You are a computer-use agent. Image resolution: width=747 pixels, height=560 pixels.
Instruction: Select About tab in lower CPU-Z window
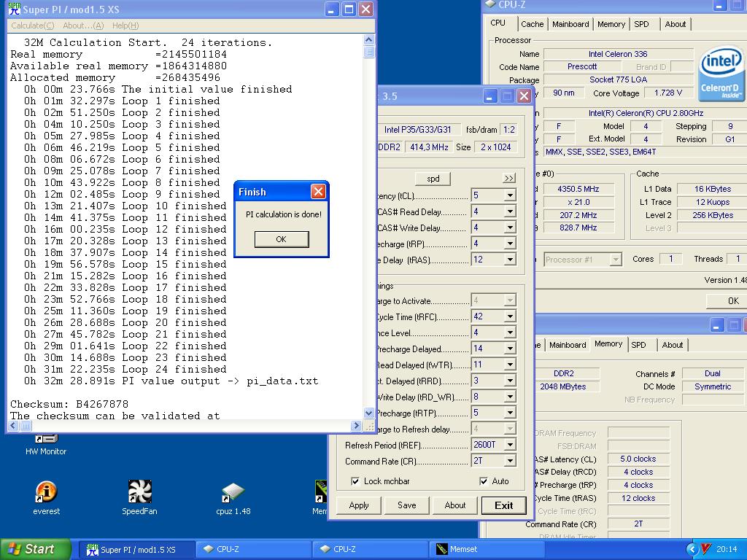pos(672,345)
